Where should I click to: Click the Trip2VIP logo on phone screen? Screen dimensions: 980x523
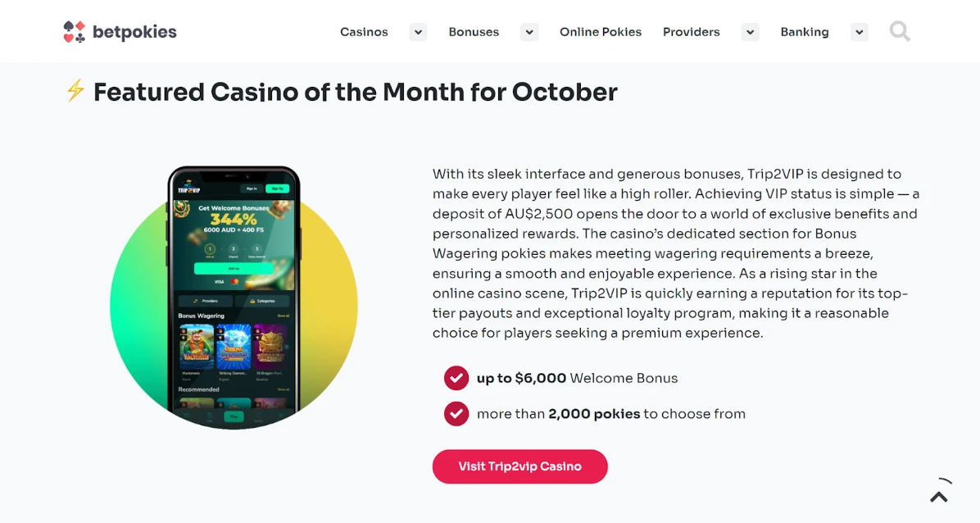pos(188,189)
